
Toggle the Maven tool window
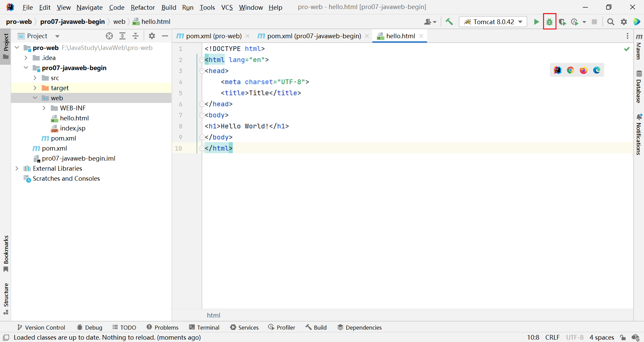click(x=639, y=46)
